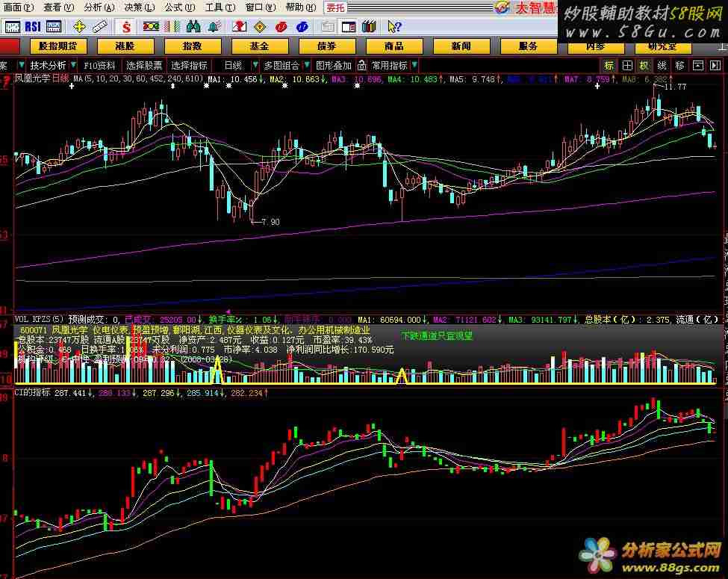
Task: Open the 新闻 category
Action: point(461,46)
